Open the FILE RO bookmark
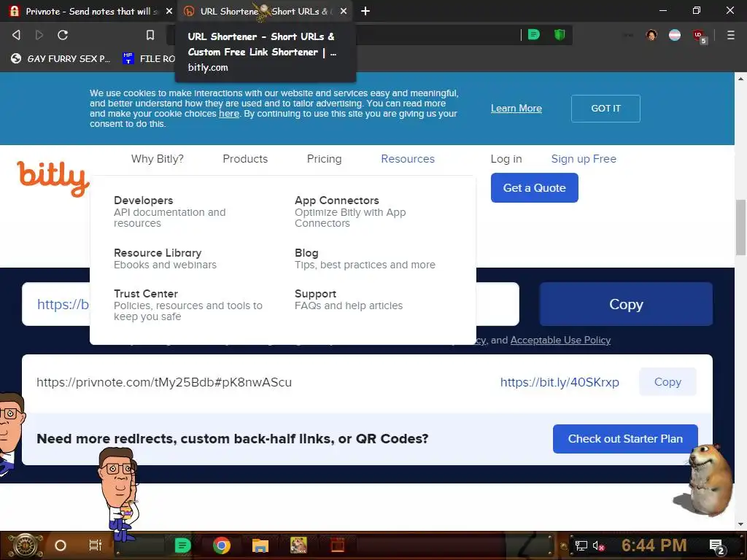Screen dimensions: 747x560 pos(149,58)
